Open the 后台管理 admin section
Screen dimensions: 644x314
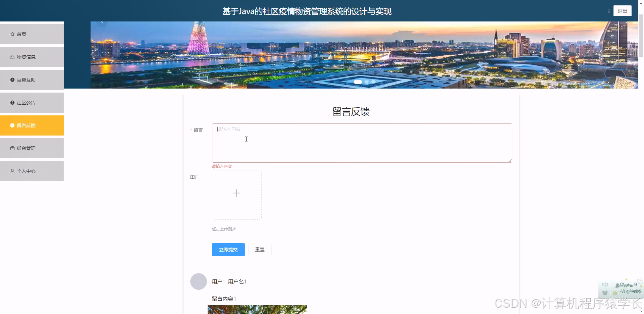26,148
